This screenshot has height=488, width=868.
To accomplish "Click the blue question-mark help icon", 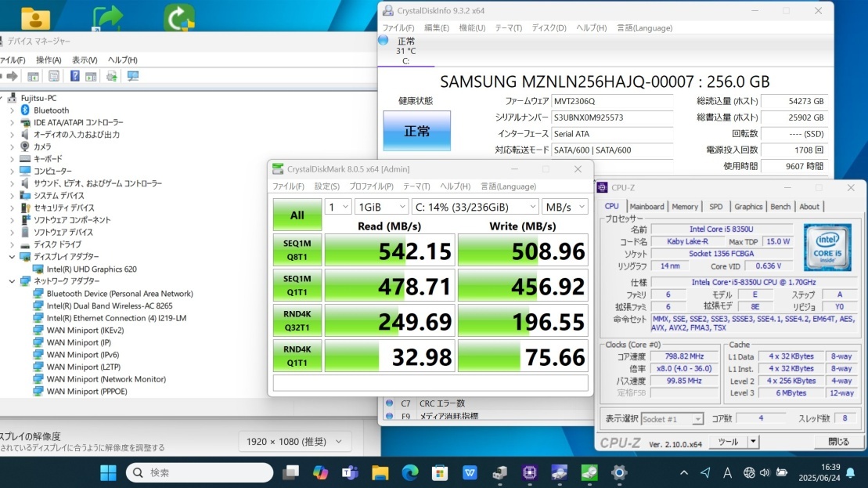I will coord(74,76).
